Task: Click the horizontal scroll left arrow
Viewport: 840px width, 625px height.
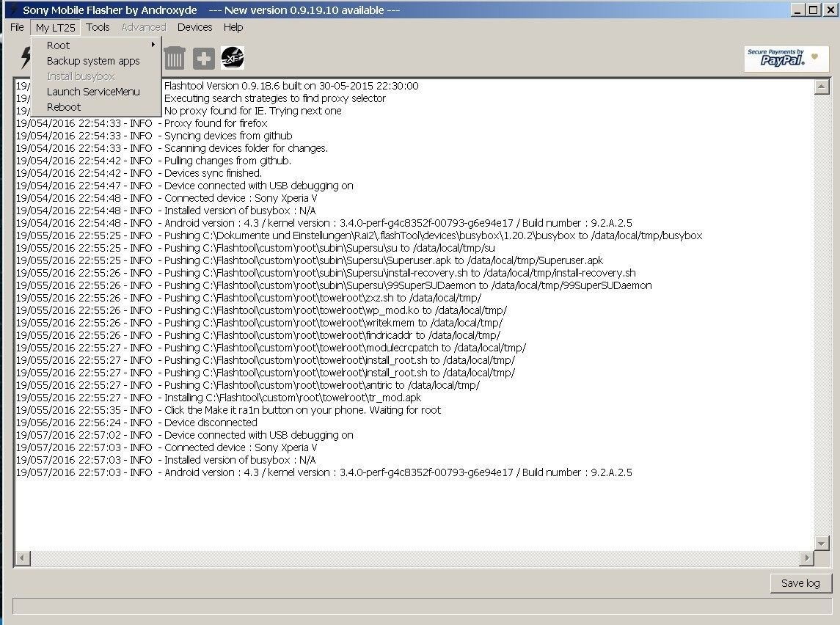Action: pyautogui.click(x=23, y=558)
